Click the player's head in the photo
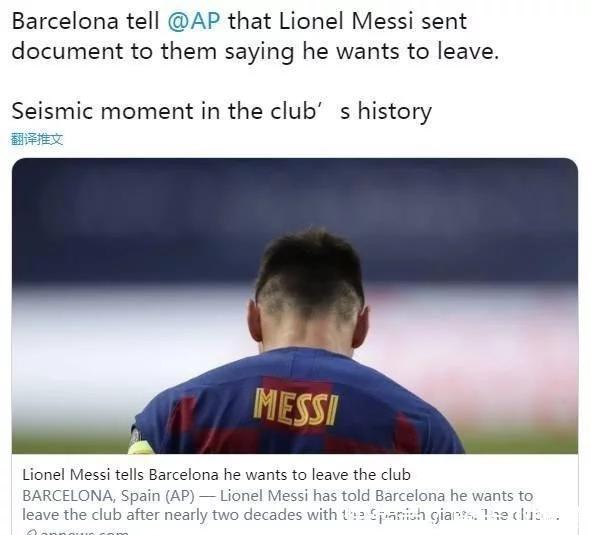Viewport: 591px width, 535px height. coord(309,288)
